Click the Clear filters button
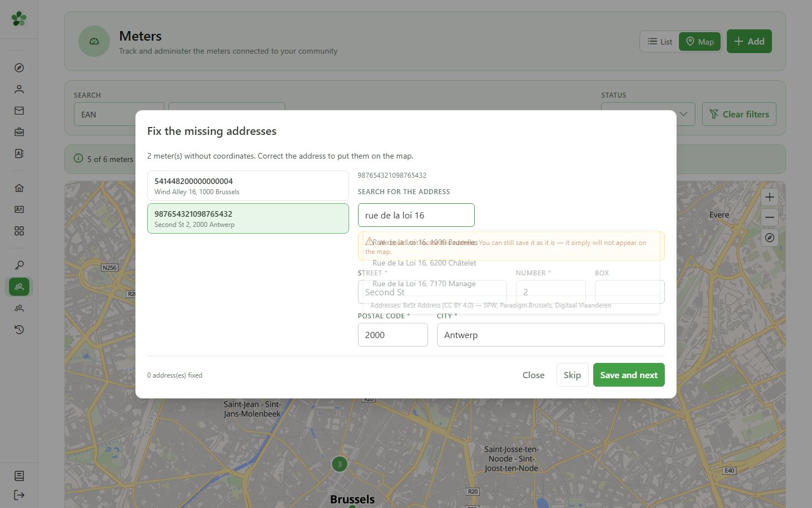Screen dimensions: 812x508 (739, 114)
